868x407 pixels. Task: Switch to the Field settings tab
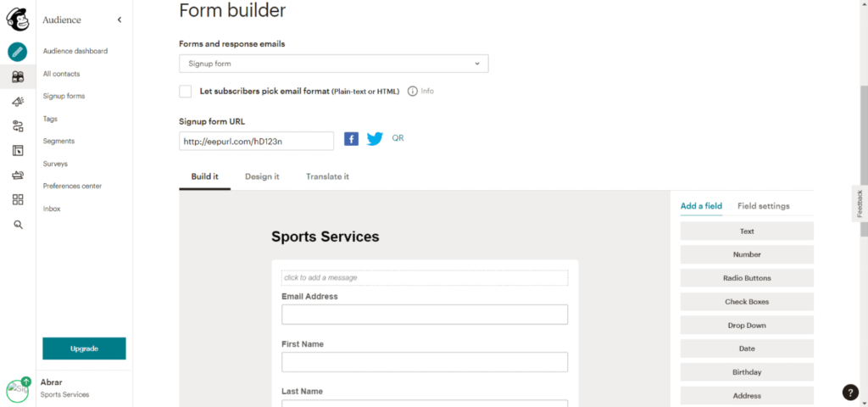pos(763,206)
